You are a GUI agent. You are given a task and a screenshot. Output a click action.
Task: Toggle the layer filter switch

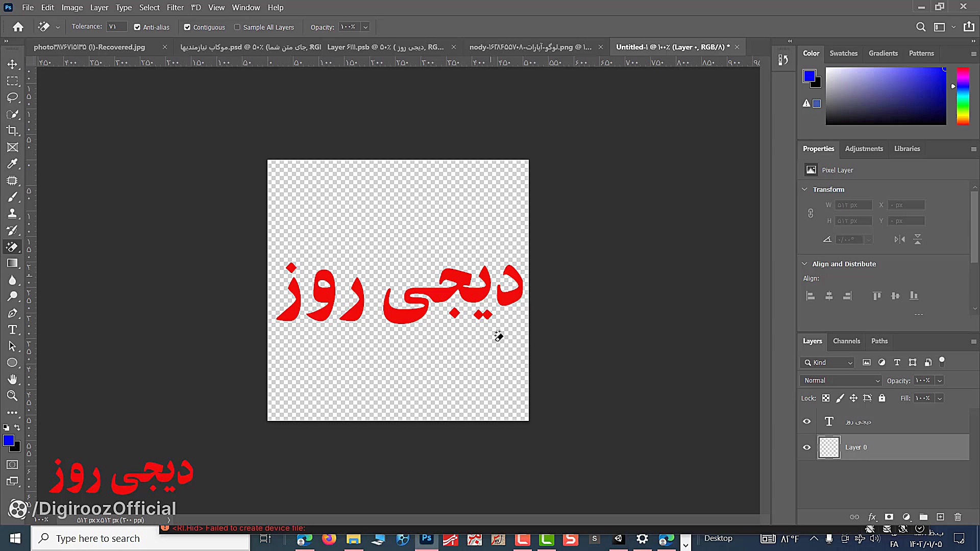(x=942, y=362)
